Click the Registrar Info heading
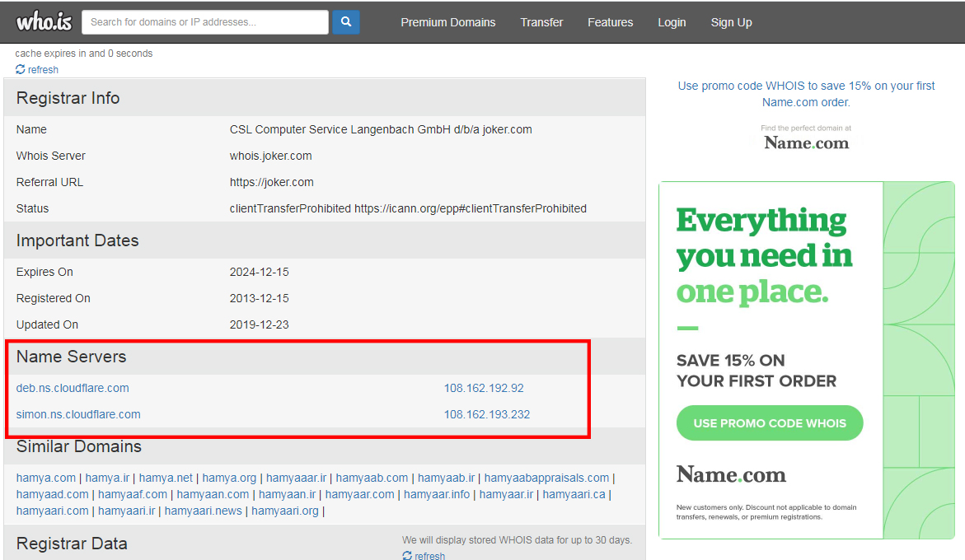This screenshot has height=560, width=965. coord(68,98)
